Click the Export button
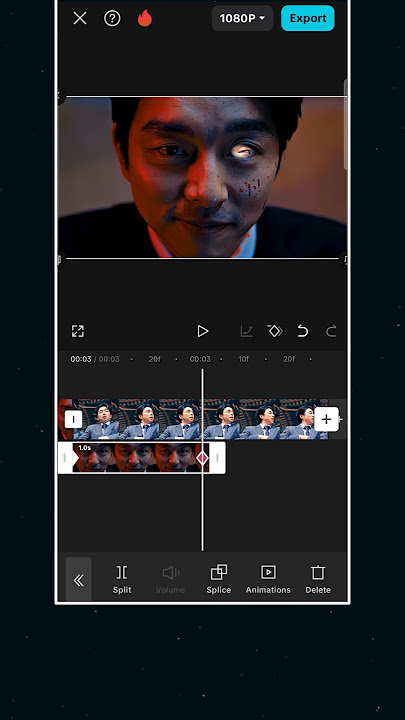Screen dimensions: 405x720 (x=308, y=18)
